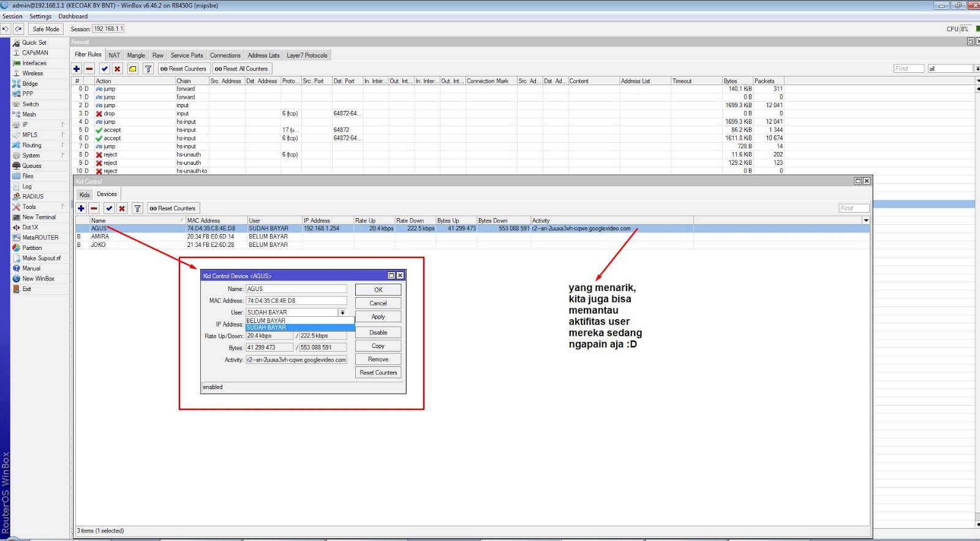Expand MPLS submenu
980x541 pixels.
(x=62, y=135)
